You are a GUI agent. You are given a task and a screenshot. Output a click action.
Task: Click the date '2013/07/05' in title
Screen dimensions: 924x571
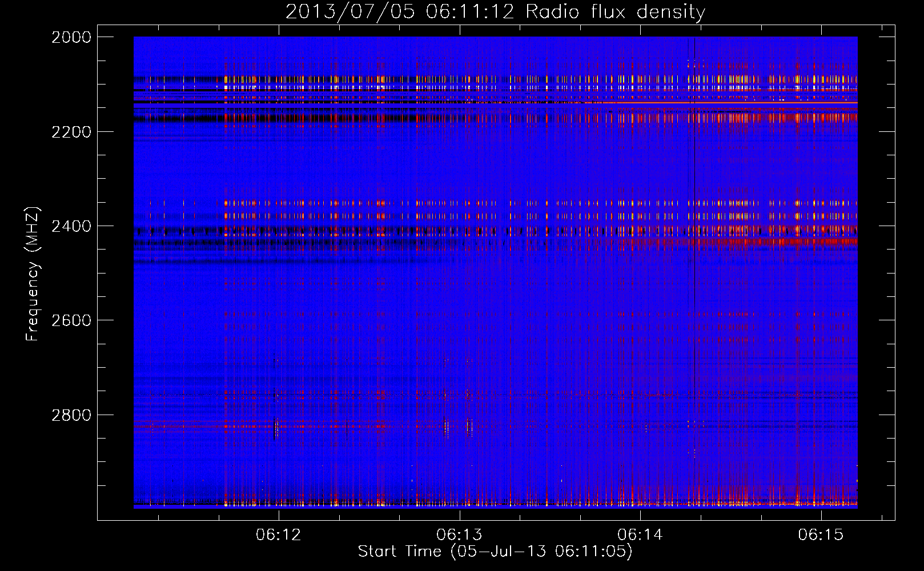pos(350,12)
